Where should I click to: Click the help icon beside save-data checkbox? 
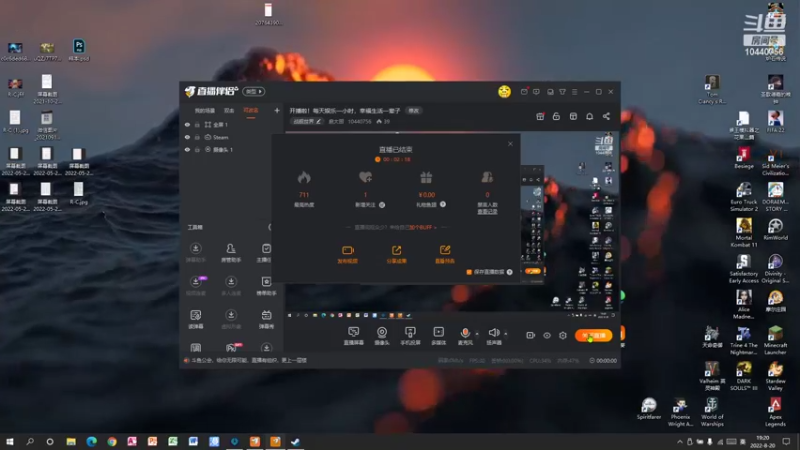(510, 272)
